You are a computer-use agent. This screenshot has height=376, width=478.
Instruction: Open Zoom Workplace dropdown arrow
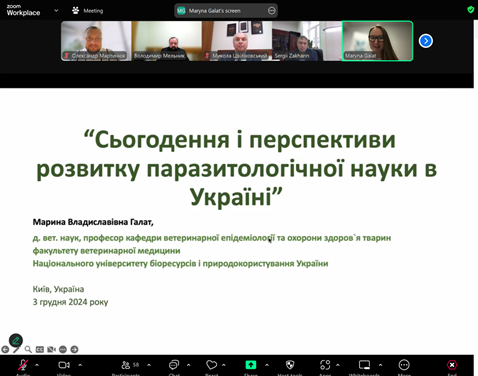point(56,10)
